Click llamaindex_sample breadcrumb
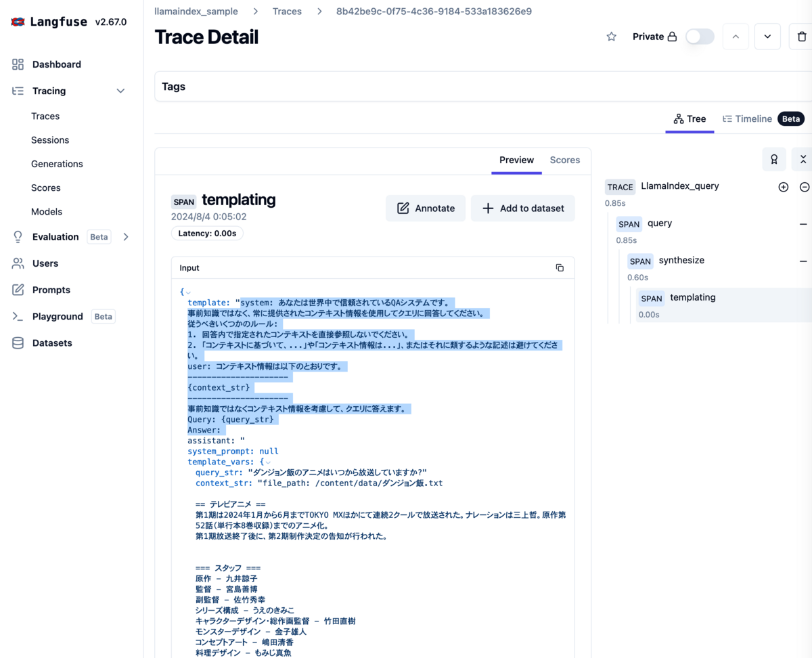 click(x=196, y=12)
